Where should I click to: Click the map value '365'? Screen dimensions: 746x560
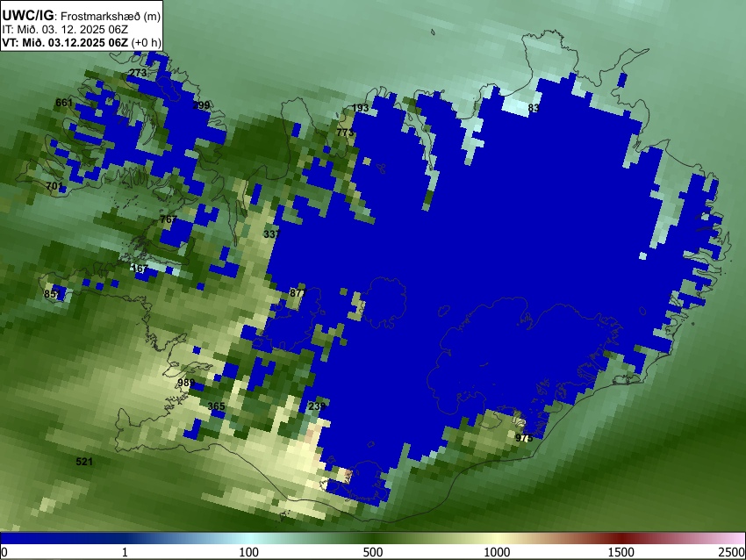pos(217,406)
